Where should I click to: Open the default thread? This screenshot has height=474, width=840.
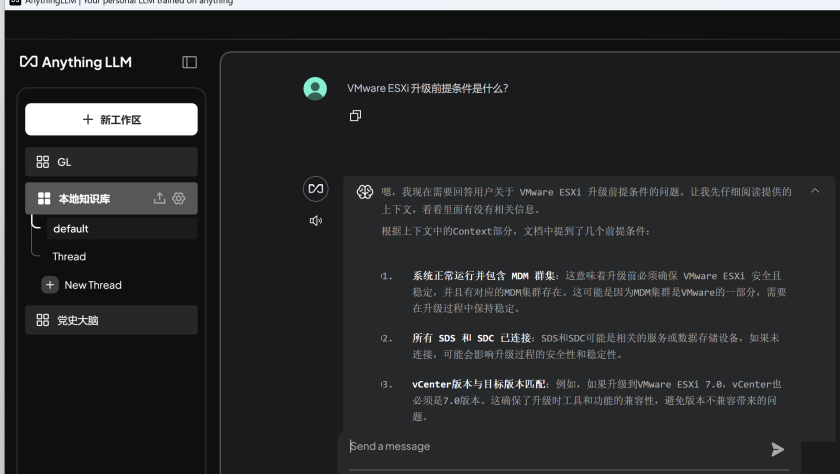[x=122, y=229]
